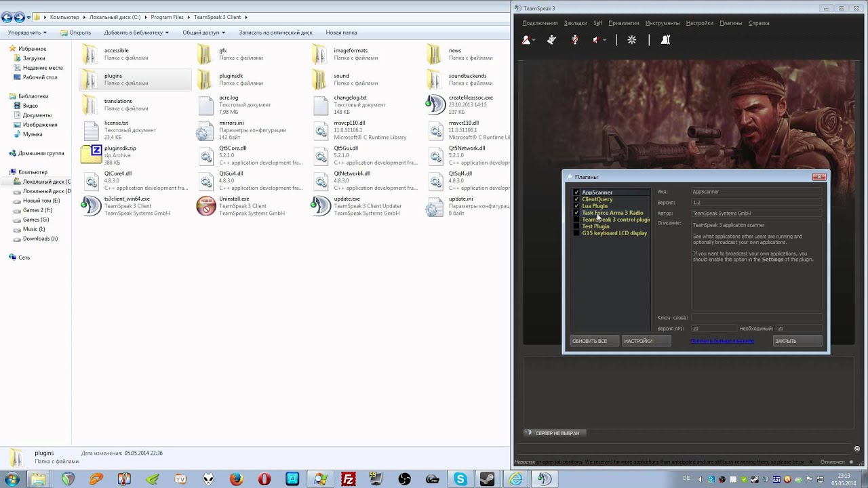Select the mirrors.ini file icon
Viewport: 868px width, 488px height.
click(x=206, y=130)
